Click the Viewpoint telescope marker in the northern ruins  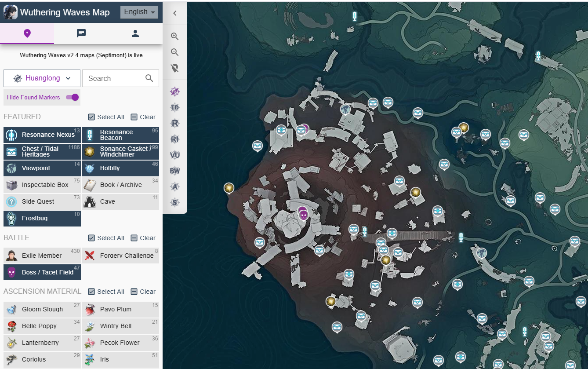pyautogui.click(x=345, y=109)
